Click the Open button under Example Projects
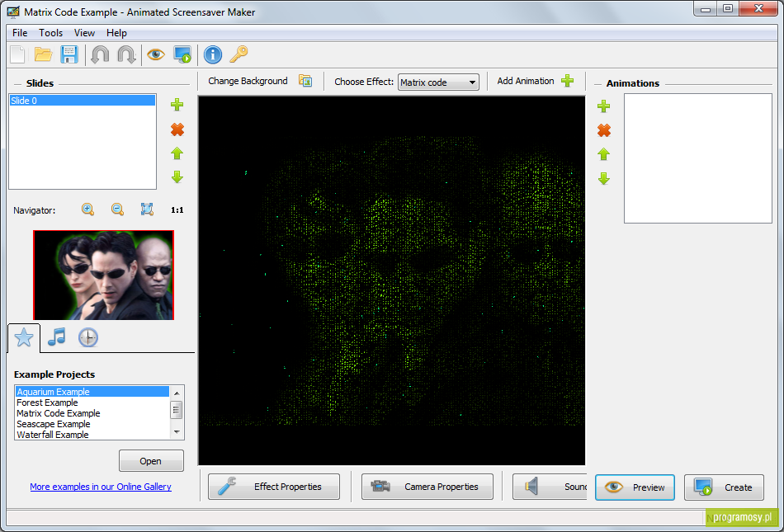The height and width of the screenshot is (532, 784). coord(151,461)
